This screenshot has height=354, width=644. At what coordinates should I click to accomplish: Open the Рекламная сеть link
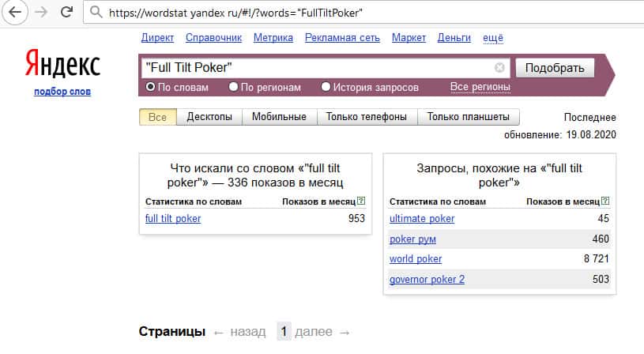[342, 38]
